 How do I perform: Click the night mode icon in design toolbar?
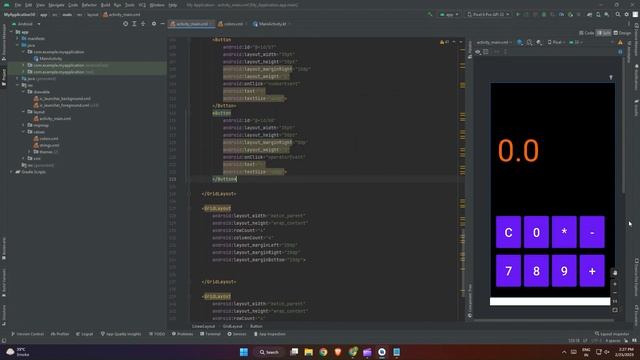(x=539, y=42)
